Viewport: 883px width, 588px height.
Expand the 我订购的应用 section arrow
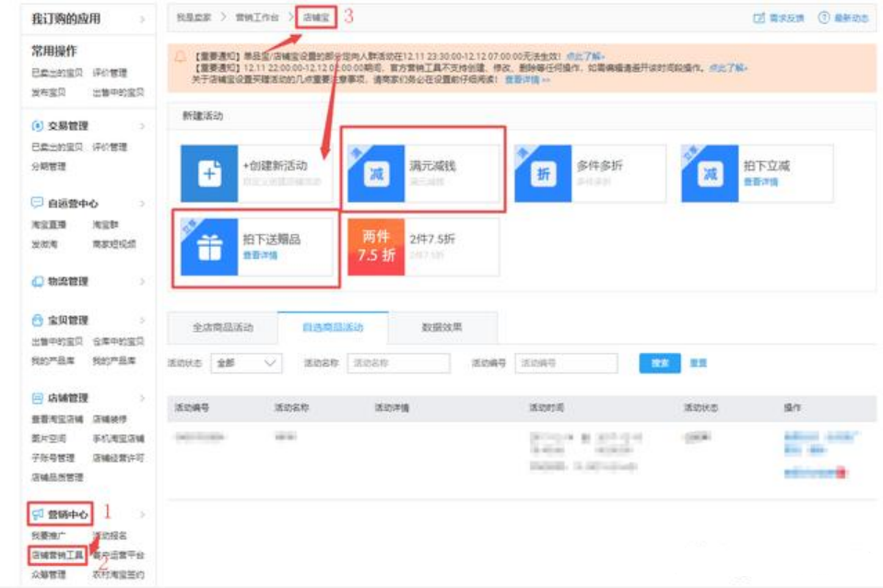click(x=142, y=19)
